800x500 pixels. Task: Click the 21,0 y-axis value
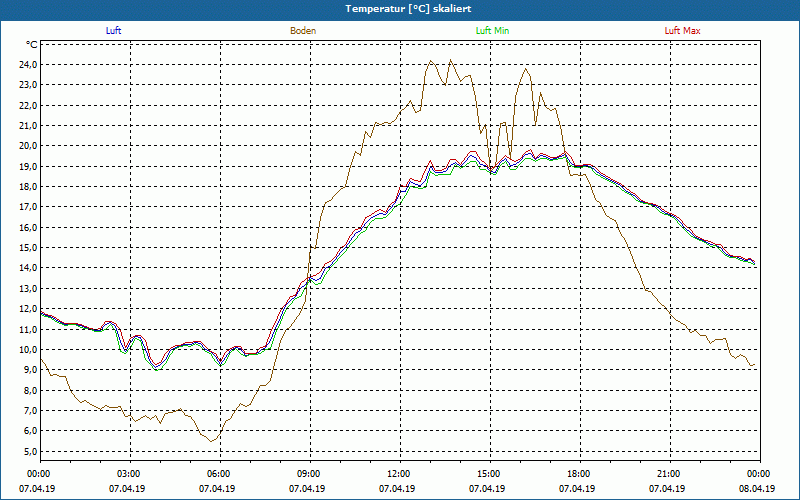pyautogui.click(x=29, y=126)
